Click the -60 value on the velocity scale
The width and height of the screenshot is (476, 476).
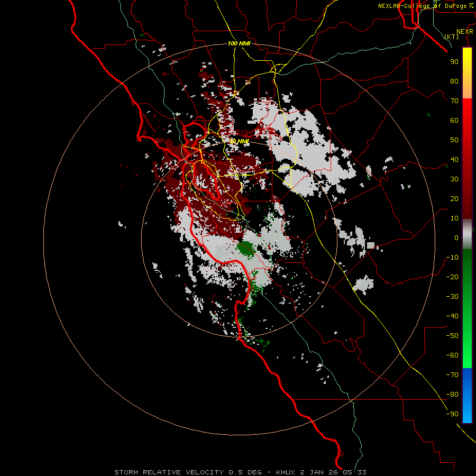click(x=452, y=355)
